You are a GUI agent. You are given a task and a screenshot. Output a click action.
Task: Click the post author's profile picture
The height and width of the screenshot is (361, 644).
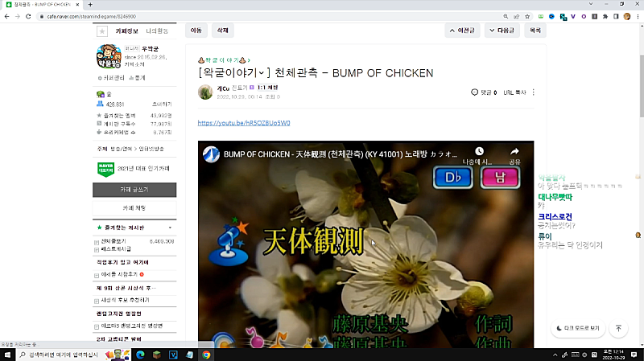point(205,92)
